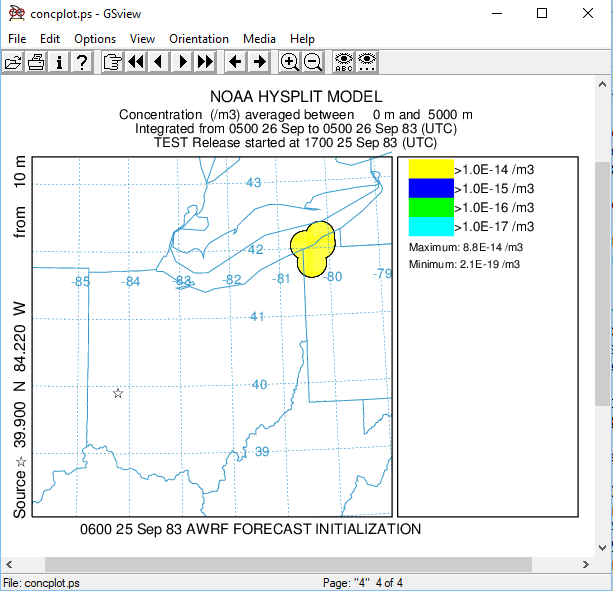Image resolution: width=613 pixels, height=591 pixels.
Task: Zoom out with the magnifier minus icon
Action: tap(313, 62)
